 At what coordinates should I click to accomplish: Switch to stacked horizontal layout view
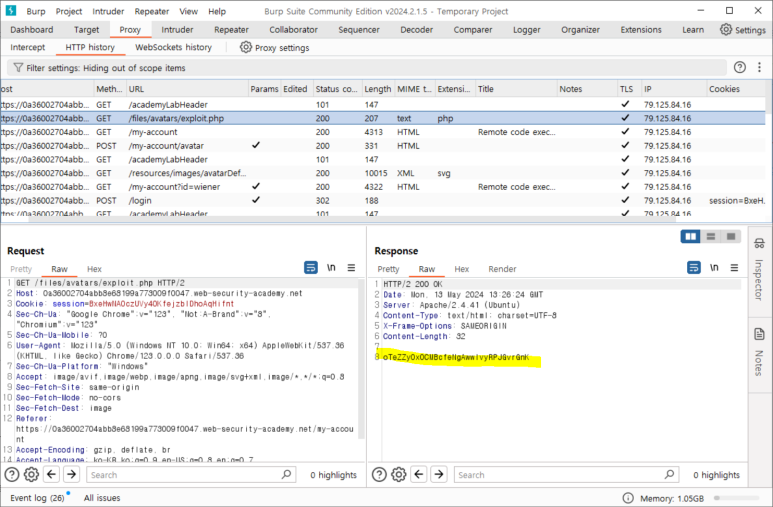tap(710, 236)
